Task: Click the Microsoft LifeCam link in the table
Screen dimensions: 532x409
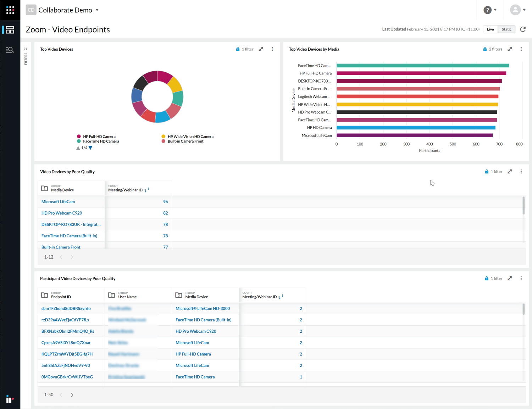Action: click(x=58, y=201)
